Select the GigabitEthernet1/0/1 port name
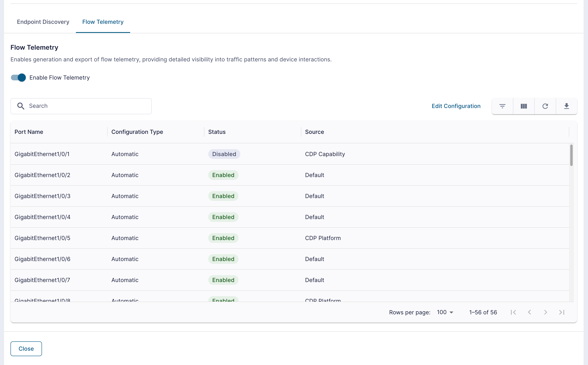588x365 pixels. [x=42, y=154]
